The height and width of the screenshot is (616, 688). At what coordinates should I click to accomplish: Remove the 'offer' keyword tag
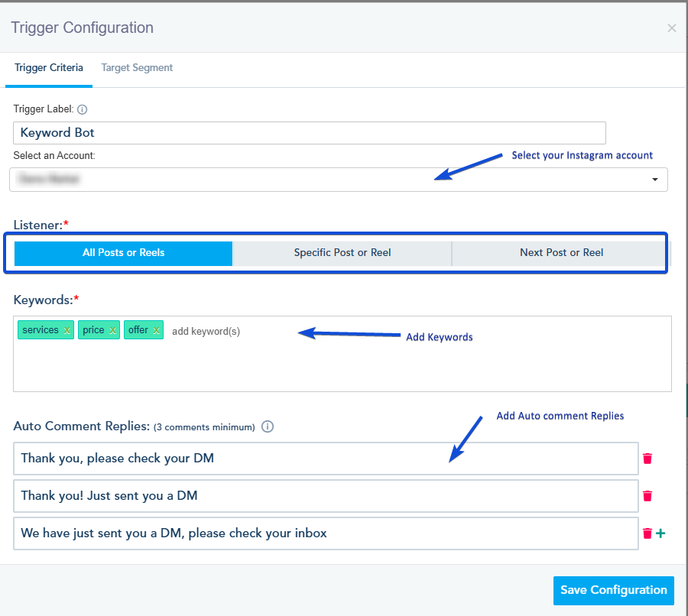tap(156, 330)
